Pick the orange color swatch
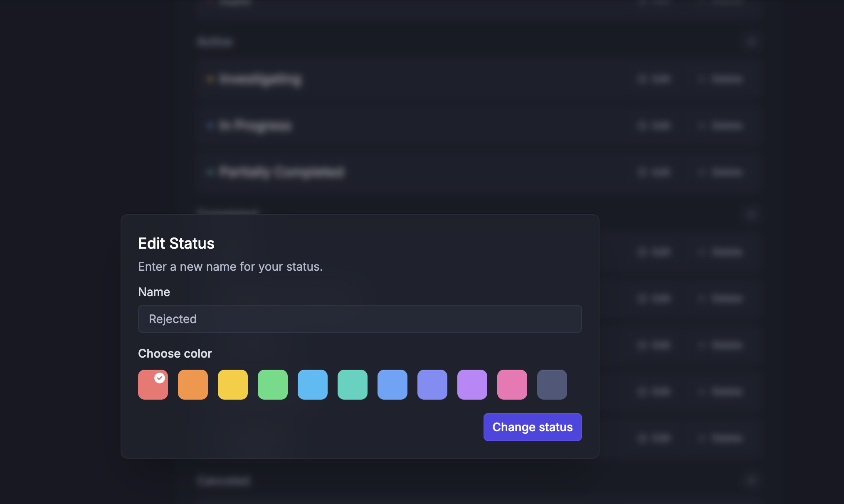844x504 pixels. 192,385
